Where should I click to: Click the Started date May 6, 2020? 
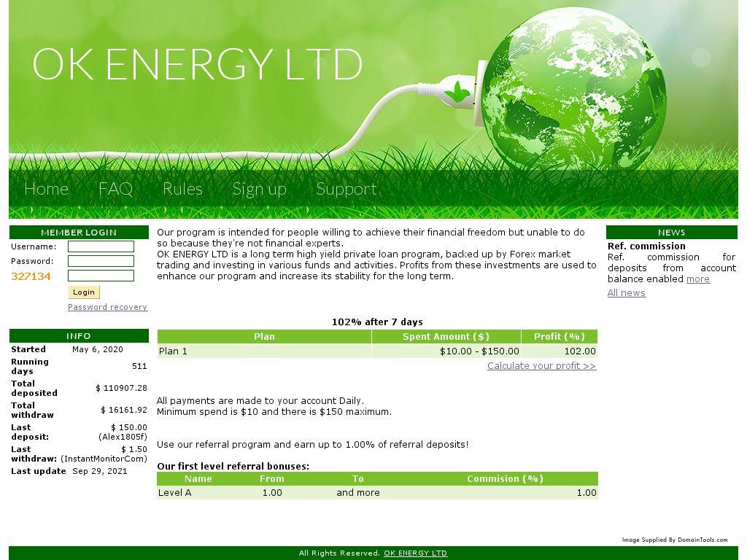(98, 349)
